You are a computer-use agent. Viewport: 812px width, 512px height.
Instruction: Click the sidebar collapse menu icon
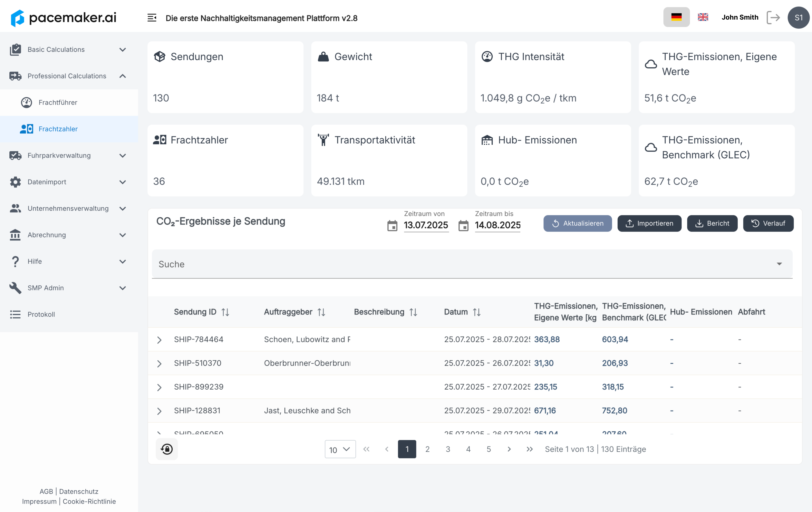point(152,18)
